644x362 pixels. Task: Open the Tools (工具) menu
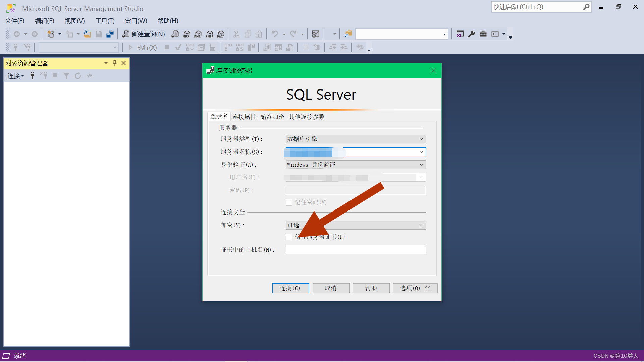point(105,21)
